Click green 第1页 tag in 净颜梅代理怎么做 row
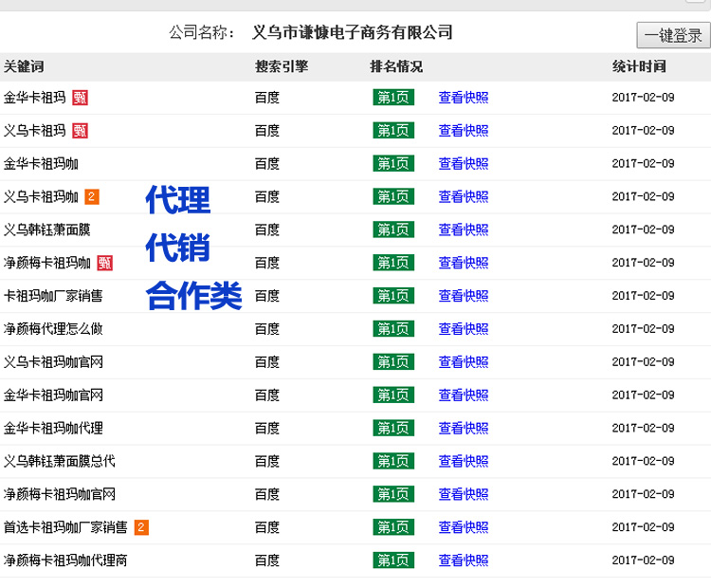This screenshot has height=588, width=711. click(393, 329)
